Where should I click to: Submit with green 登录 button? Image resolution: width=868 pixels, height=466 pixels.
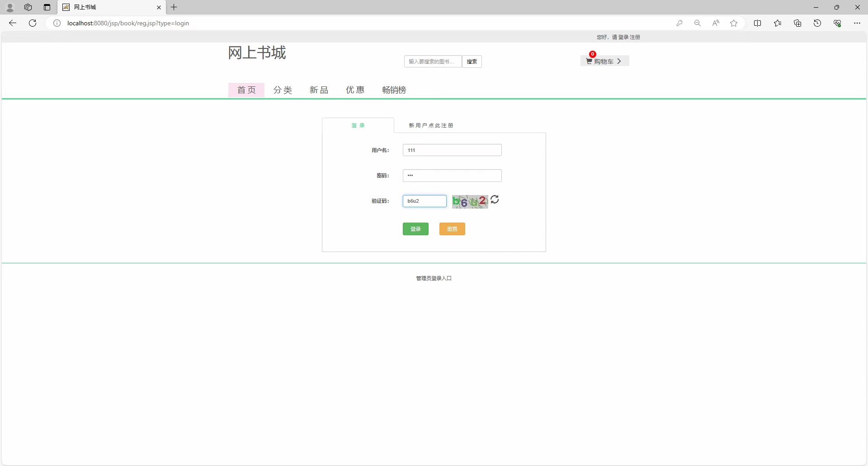click(x=415, y=229)
